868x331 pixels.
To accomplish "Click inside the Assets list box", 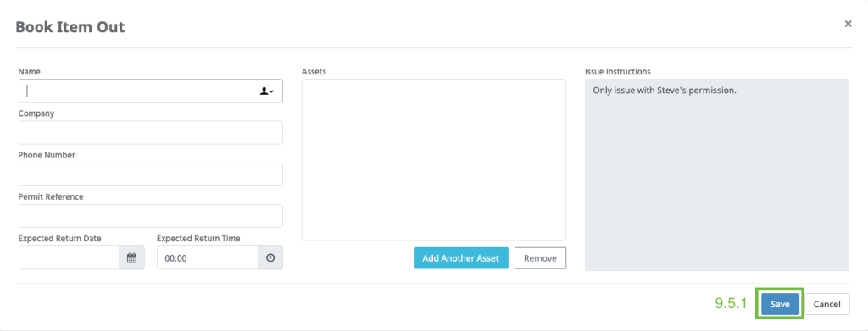I will click(x=434, y=160).
